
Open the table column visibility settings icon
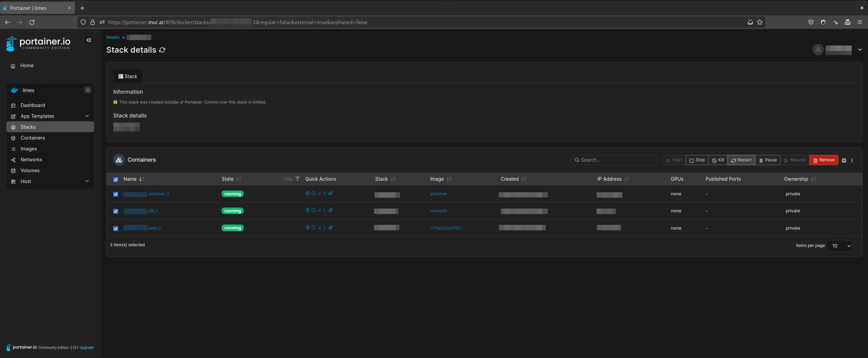(x=844, y=160)
